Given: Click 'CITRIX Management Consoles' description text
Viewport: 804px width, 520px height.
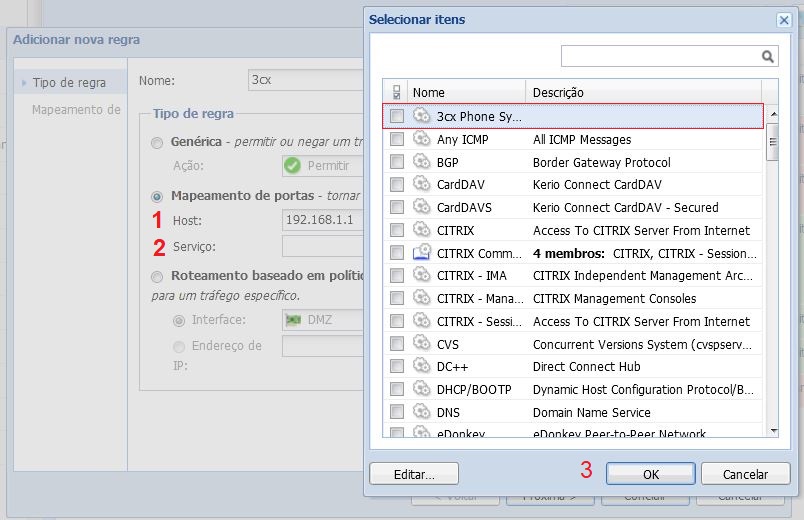Looking at the screenshot, I should click(x=614, y=298).
